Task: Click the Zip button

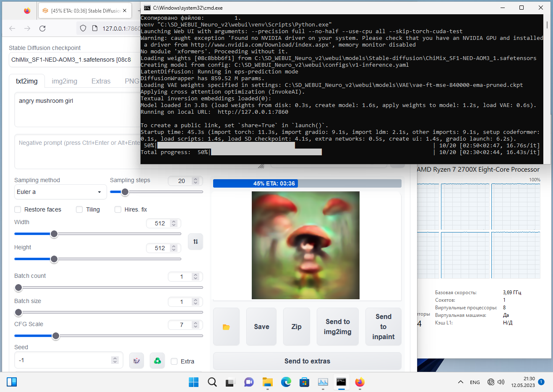Action: pos(297,327)
